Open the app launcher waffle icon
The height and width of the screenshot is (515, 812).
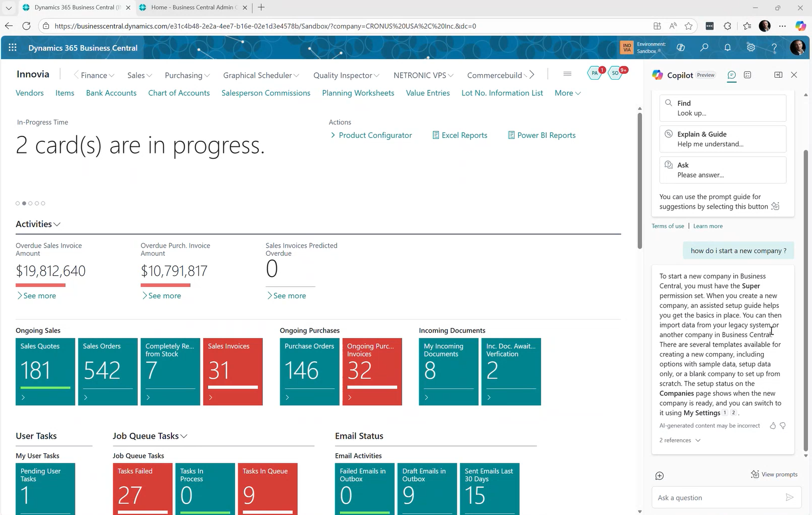click(13, 48)
